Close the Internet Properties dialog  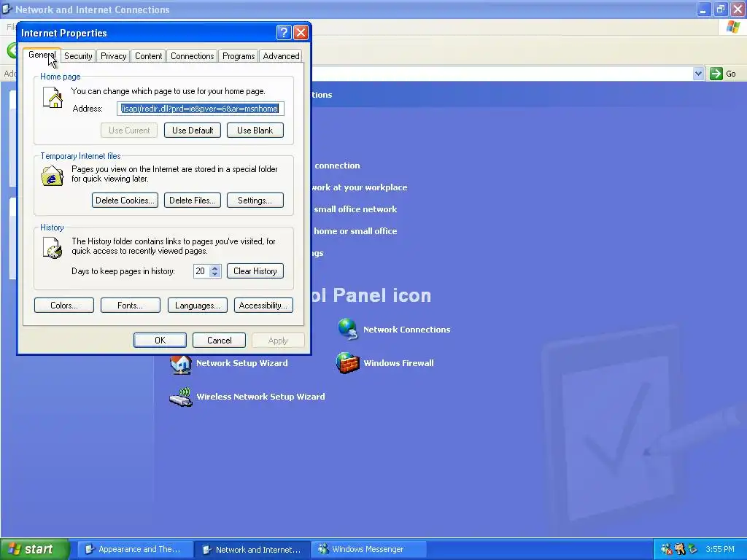(301, 32)
